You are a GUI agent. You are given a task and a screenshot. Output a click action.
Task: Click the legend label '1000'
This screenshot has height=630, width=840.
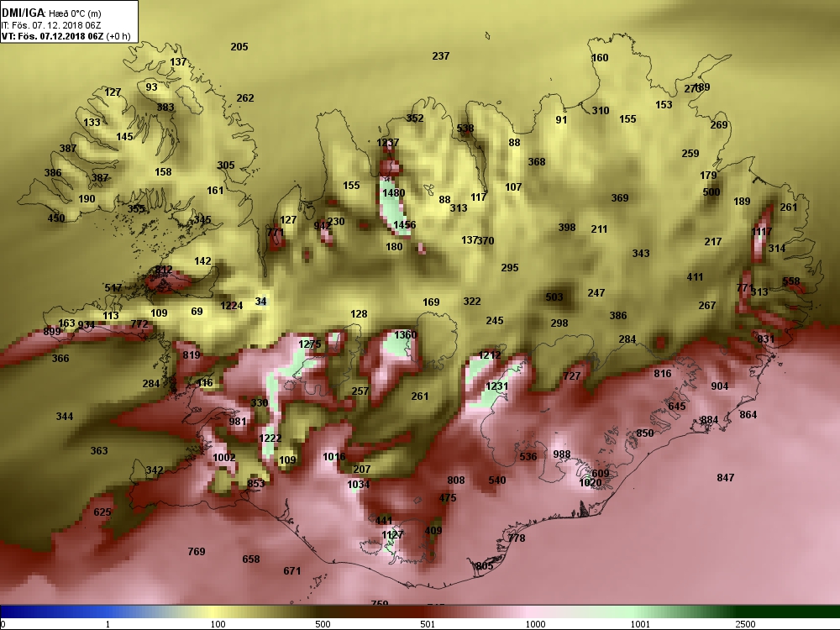(535, 624)
